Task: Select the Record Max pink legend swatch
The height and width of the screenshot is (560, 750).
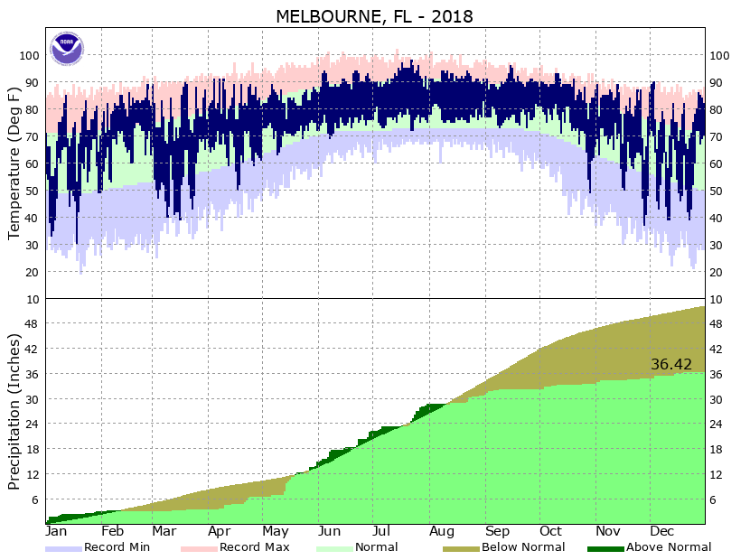Action: [199, 548]
